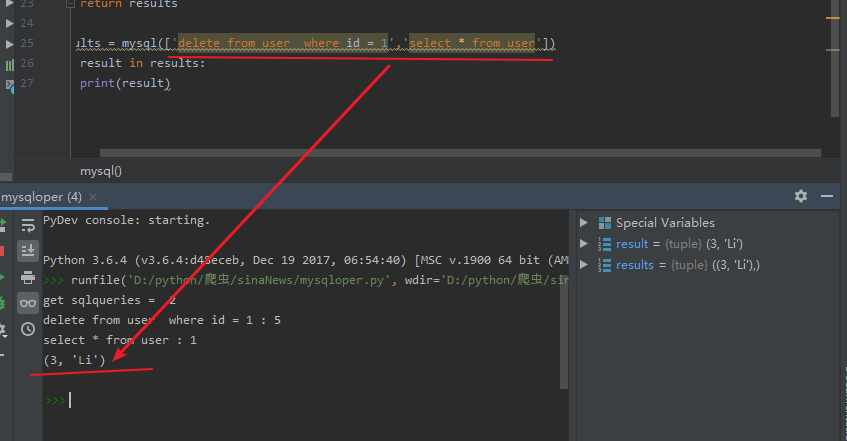Select the 'results' variable name
The width and height of the screenshot is (847, 441).
[x=635, y=265]
